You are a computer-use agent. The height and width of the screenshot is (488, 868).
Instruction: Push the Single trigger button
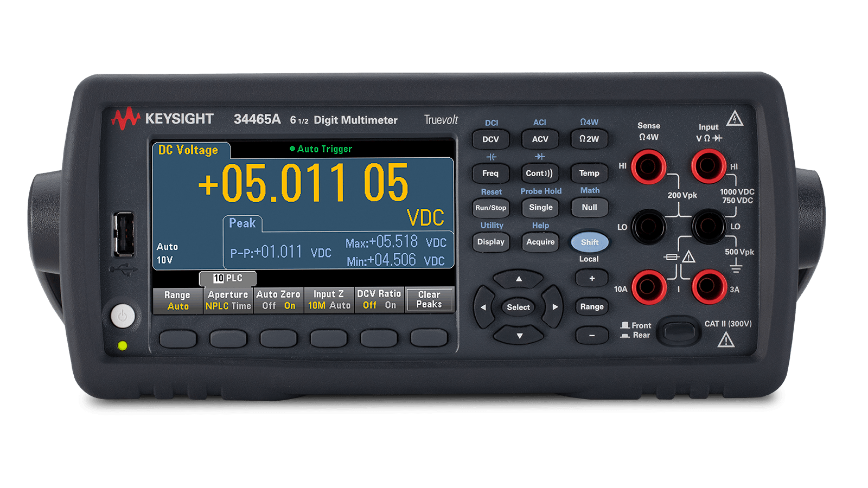(x=540, y=208)
